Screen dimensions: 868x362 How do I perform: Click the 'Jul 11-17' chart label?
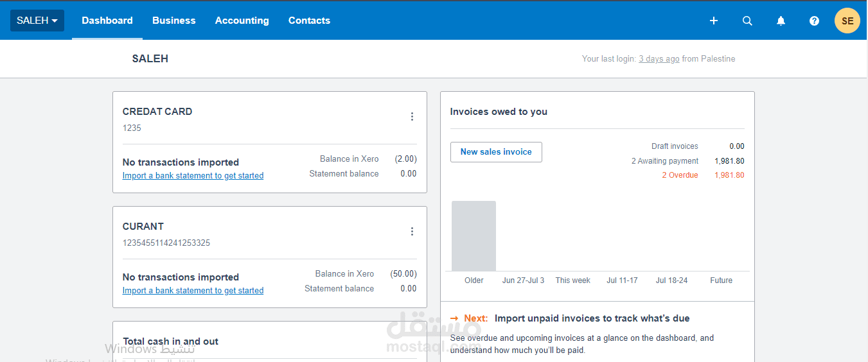622,280
